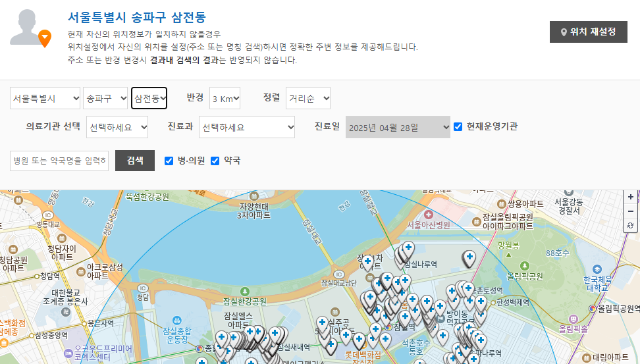The image size is (640, 364).
Task: Click the 잠실나루역 label on map
Action: coord(421,265)
